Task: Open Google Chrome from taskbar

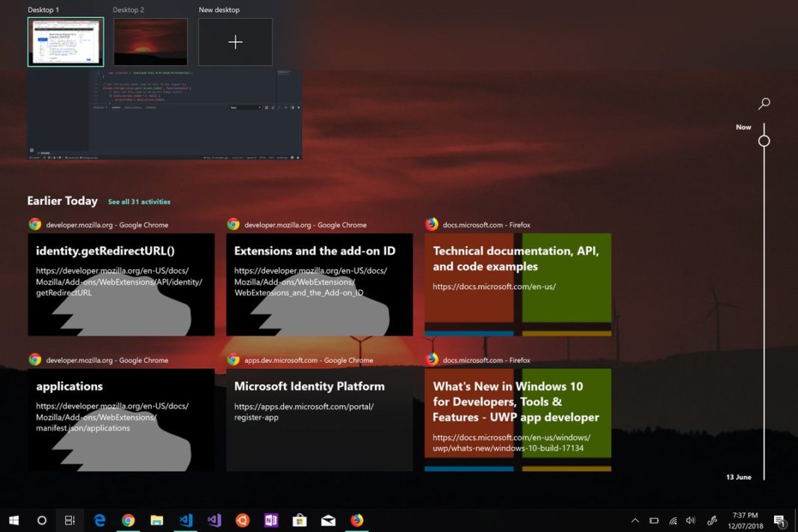Action: point(129,520)
